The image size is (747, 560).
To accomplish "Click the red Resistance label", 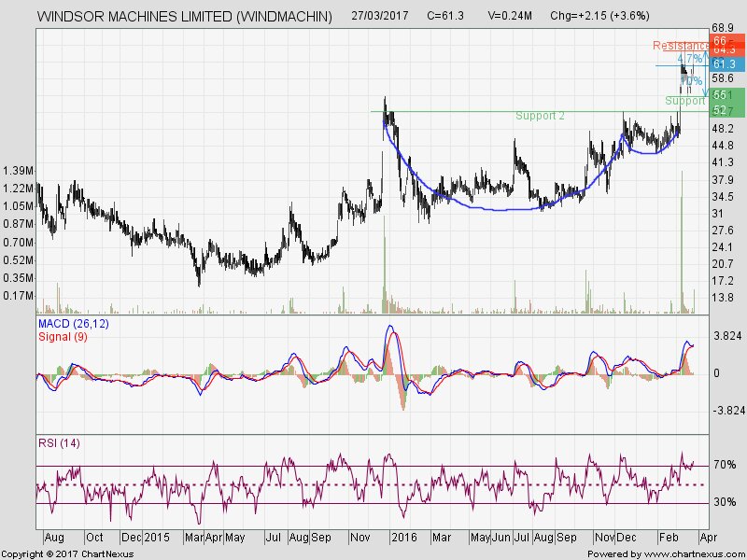I will (681, 46).
